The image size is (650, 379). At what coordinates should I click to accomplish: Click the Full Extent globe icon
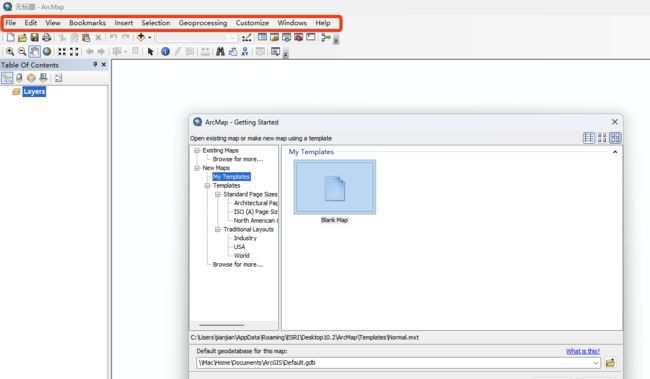click(47, 51)
